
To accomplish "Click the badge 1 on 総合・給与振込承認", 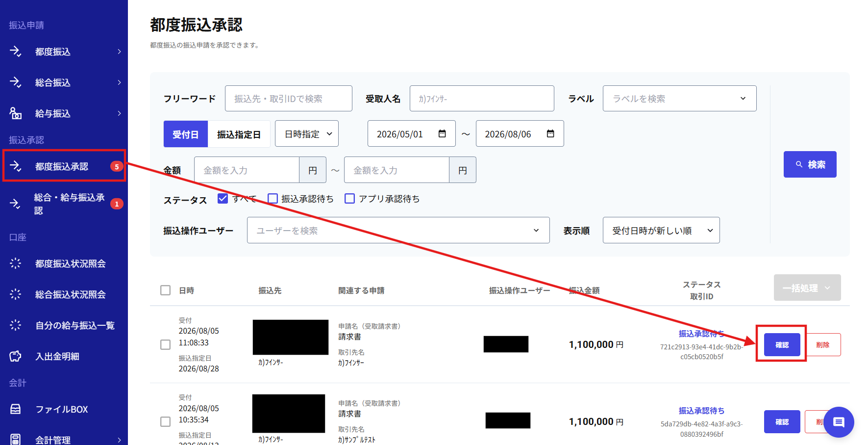I will pos(117,204).
